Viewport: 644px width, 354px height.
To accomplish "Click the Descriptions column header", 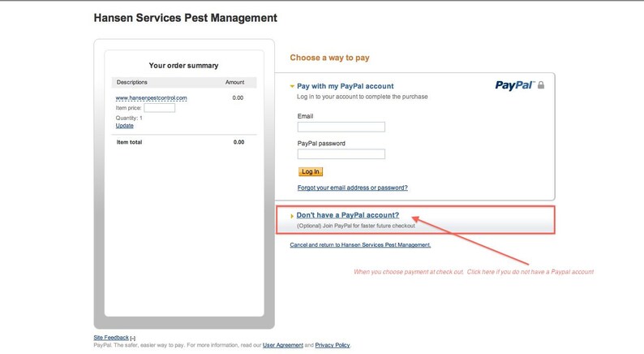I will click(x=131, y=82).
